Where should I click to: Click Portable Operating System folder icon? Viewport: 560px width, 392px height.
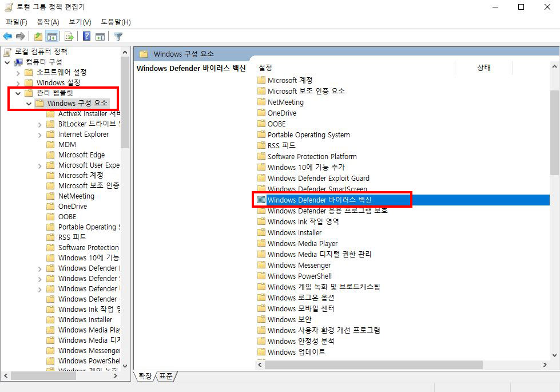[261, 134]
